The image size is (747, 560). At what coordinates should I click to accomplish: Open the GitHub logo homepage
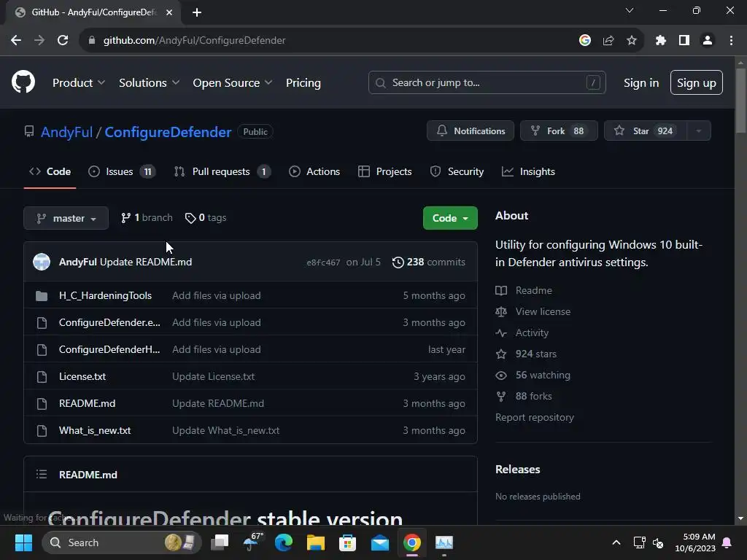pyautogui.click(x=23, y=82)
